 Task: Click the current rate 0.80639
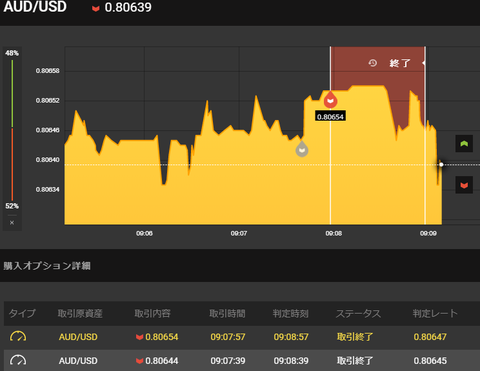[x=128, y=7]
